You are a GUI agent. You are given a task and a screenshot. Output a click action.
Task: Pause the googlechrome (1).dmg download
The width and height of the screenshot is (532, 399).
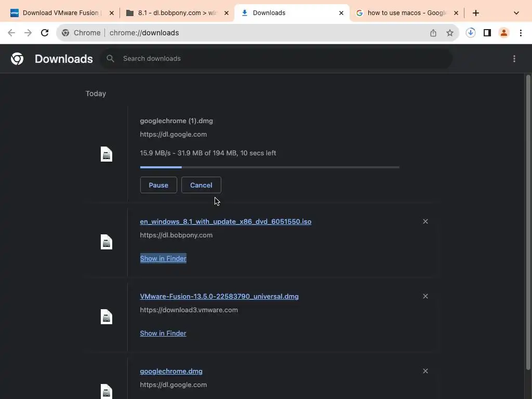click(158, 185)
